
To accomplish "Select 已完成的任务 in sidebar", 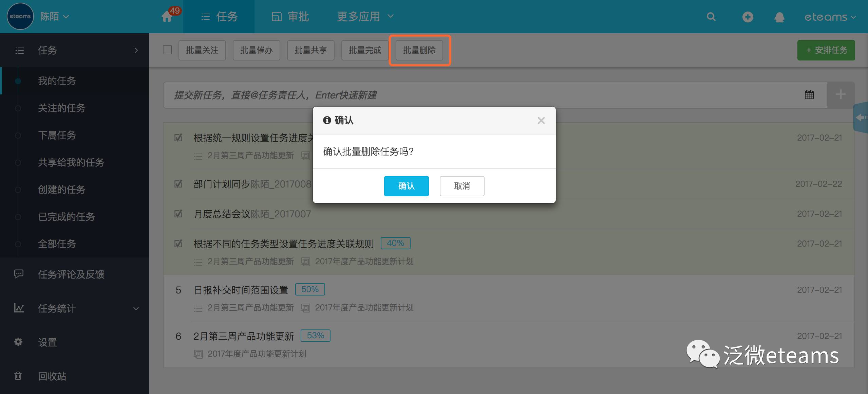I will pos(66,216).
